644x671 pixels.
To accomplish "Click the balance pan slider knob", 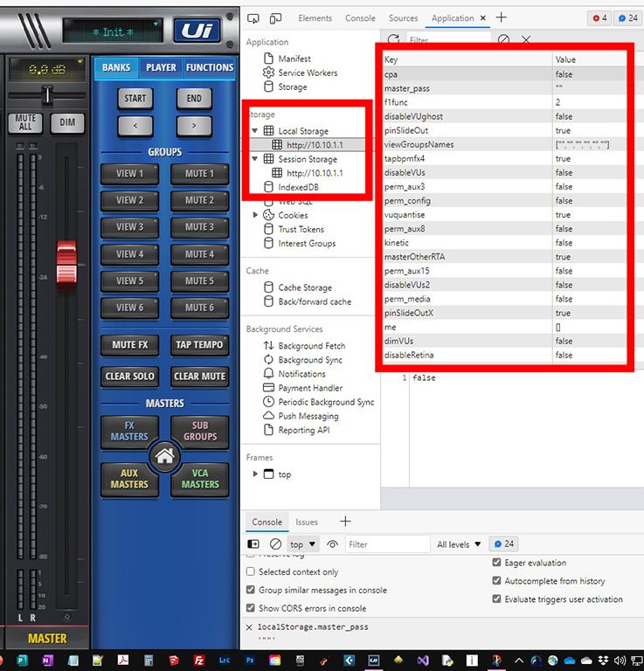I will pos(47,94).
